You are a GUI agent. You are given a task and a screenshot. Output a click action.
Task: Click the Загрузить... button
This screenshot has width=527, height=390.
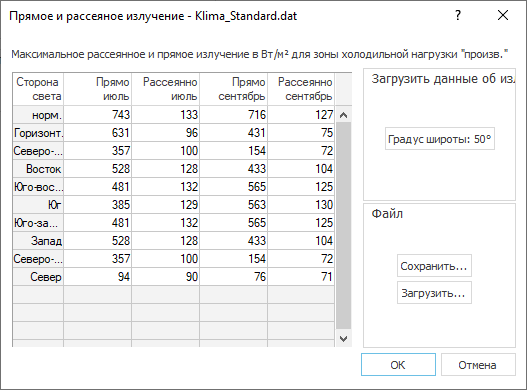coord(434,293)
